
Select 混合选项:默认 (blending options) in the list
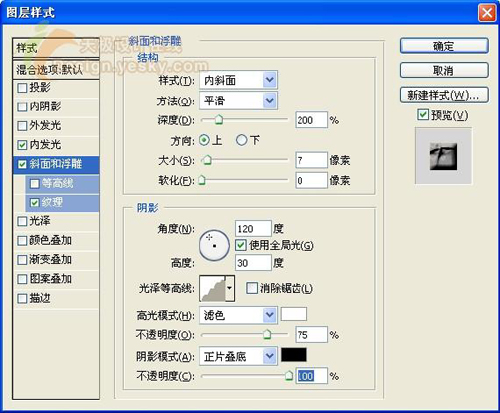pos(56,70)
